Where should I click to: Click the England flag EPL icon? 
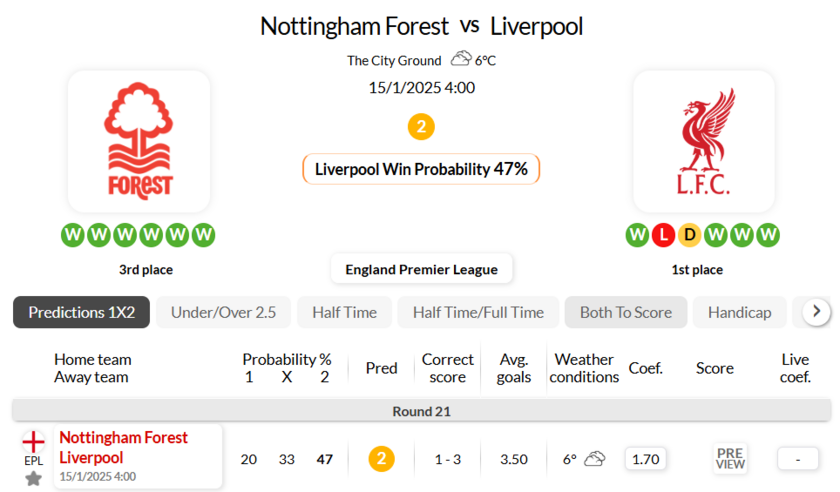[x=34, y=441]
